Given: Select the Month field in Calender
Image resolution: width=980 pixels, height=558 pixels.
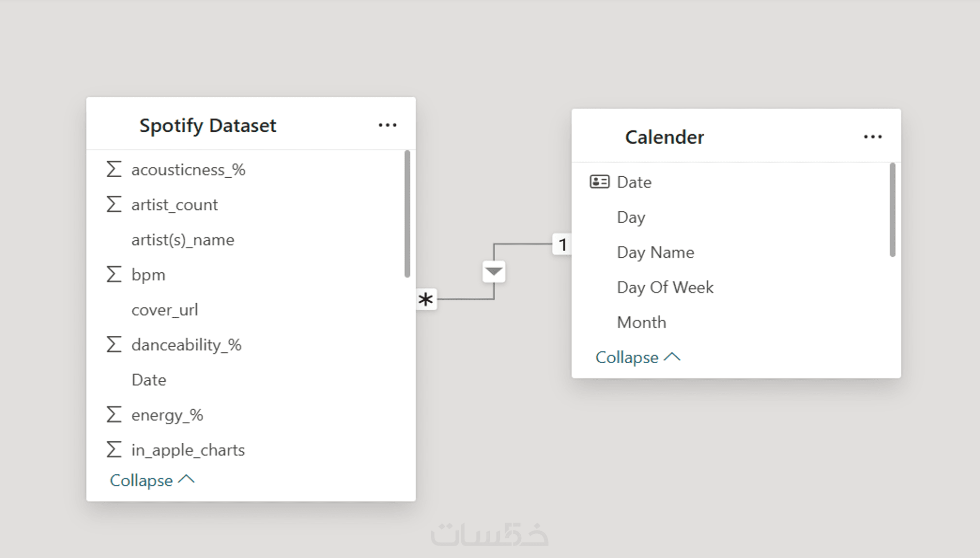Looking at the screenshot, I should click(642, 322).
